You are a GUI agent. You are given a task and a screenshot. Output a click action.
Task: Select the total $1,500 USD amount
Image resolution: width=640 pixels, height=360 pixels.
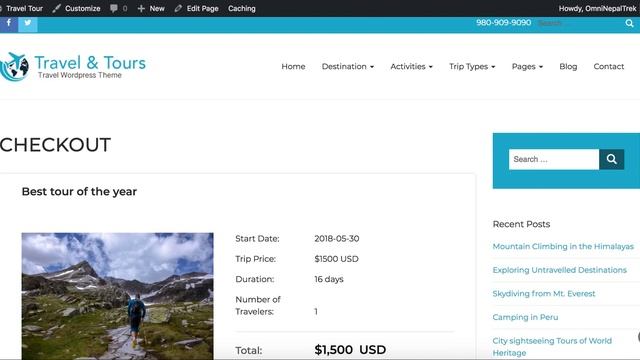[x=350, y=350]
